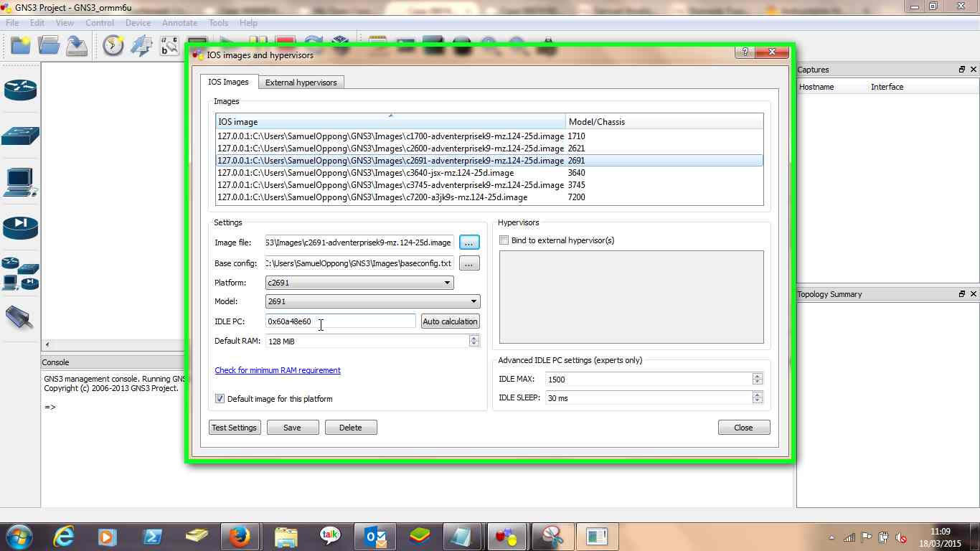This screenshot has width=980, height=551.
Task: Click the abc console toolbar icon
Action: 169,45
